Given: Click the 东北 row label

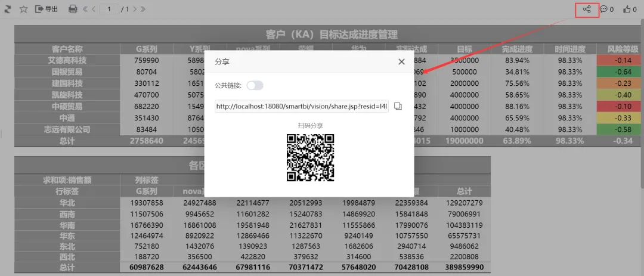Looking at the screenshot, I should (x=67, y=246).
